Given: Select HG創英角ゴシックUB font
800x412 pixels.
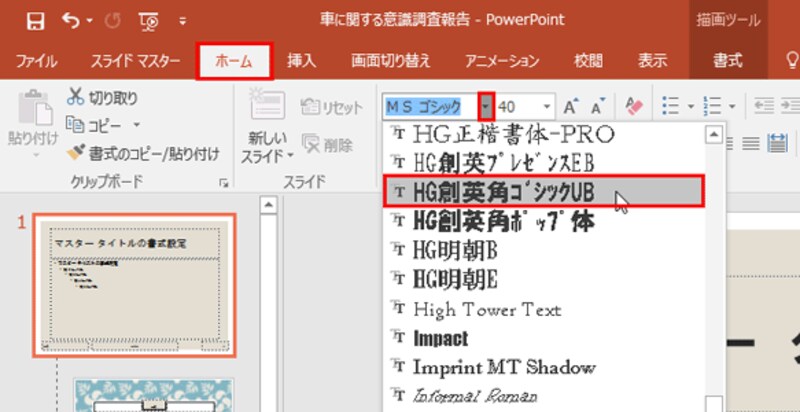Looking at the screenshot, I should coord(544,191).
